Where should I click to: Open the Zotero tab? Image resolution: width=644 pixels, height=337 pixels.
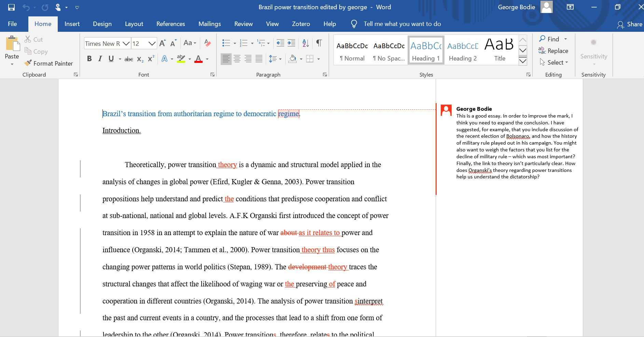301,24
